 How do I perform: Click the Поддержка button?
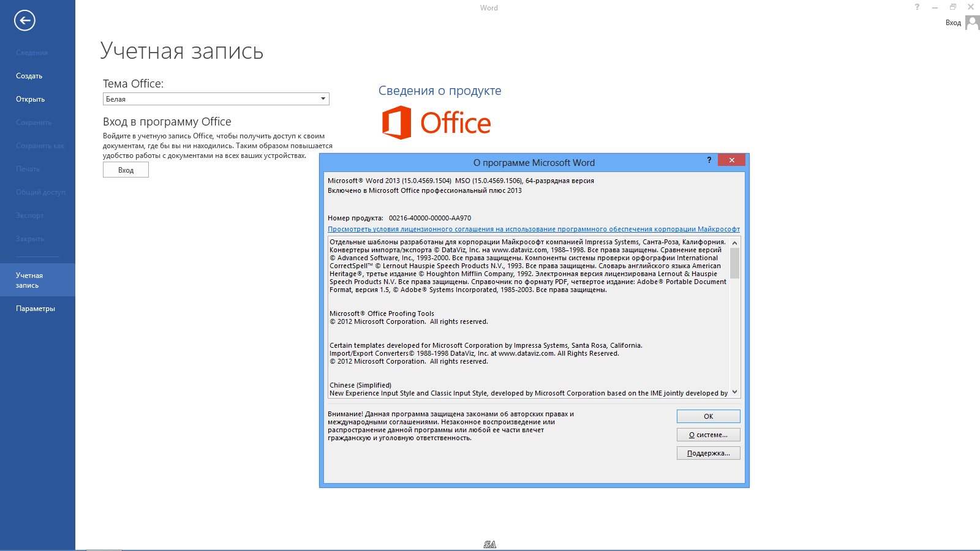708,453
